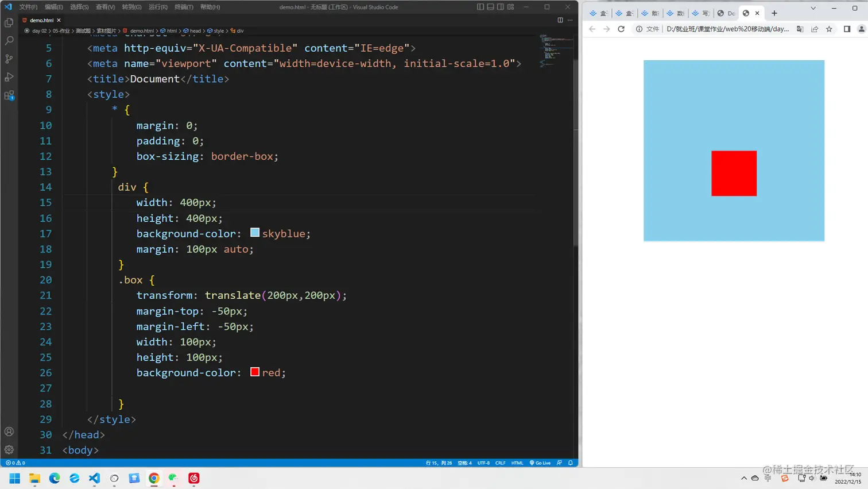Open the 运行(R) menu

coord(158,7)
